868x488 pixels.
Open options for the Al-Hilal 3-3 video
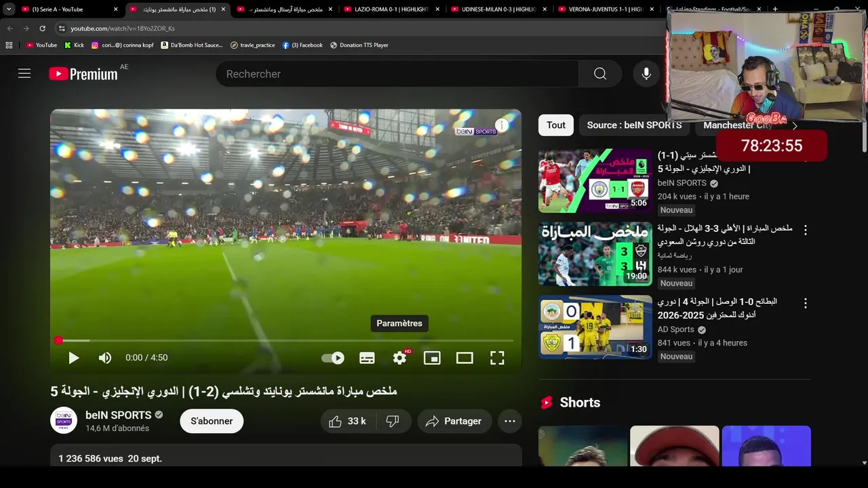tap(806, 230)
